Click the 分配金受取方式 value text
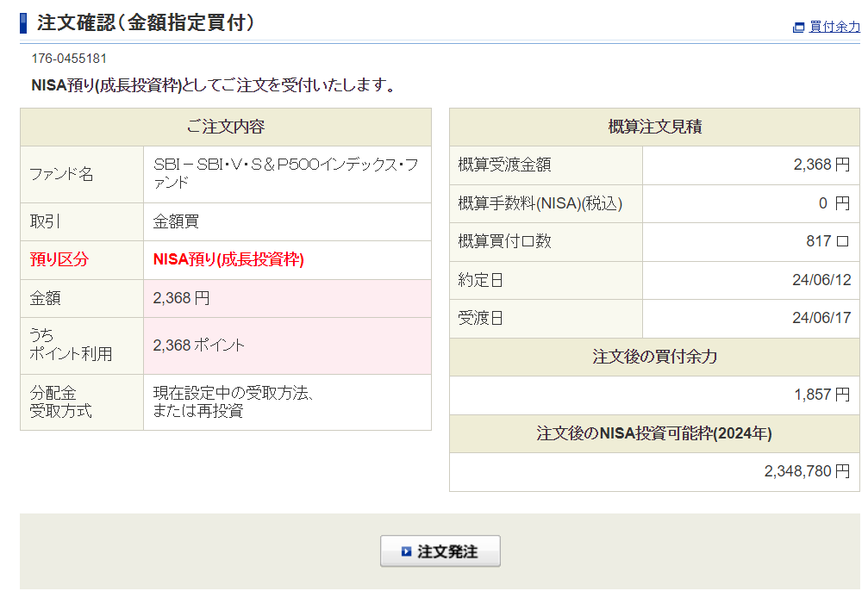 point(233,401)
